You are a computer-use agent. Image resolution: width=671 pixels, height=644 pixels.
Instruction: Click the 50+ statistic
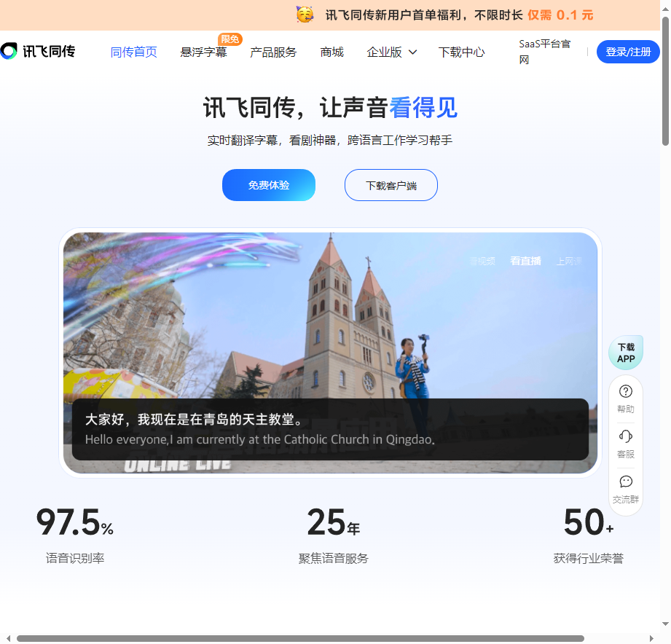coord(589,522)
